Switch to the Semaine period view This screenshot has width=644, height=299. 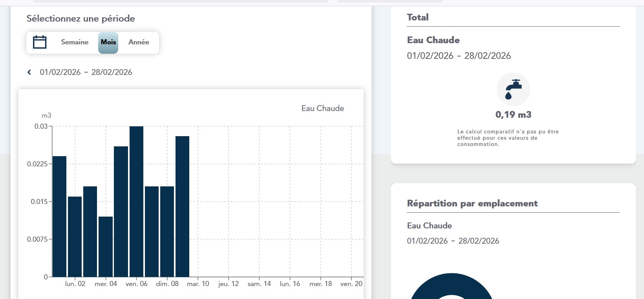click(75, 42)
